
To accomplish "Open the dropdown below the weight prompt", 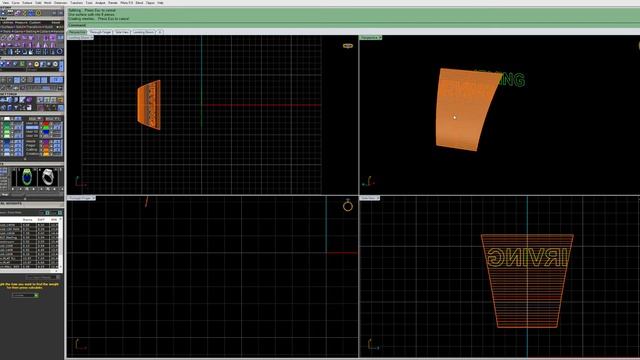I will click(x=25, y=295).
